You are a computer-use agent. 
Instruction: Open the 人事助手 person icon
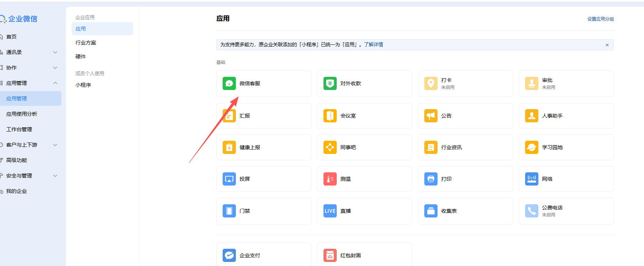pos(532,116)
